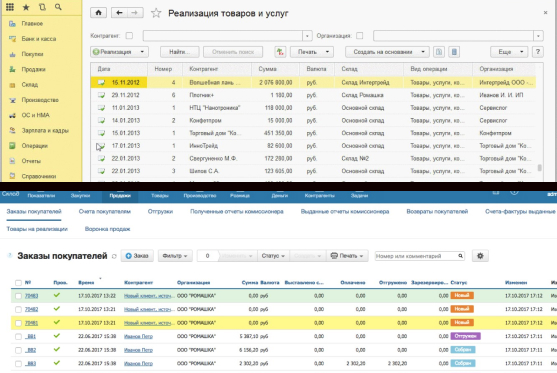The height and width of the screenshot is (373, 557).
Task: Navigate forward with the right arrow
Action: pos(135,13)
